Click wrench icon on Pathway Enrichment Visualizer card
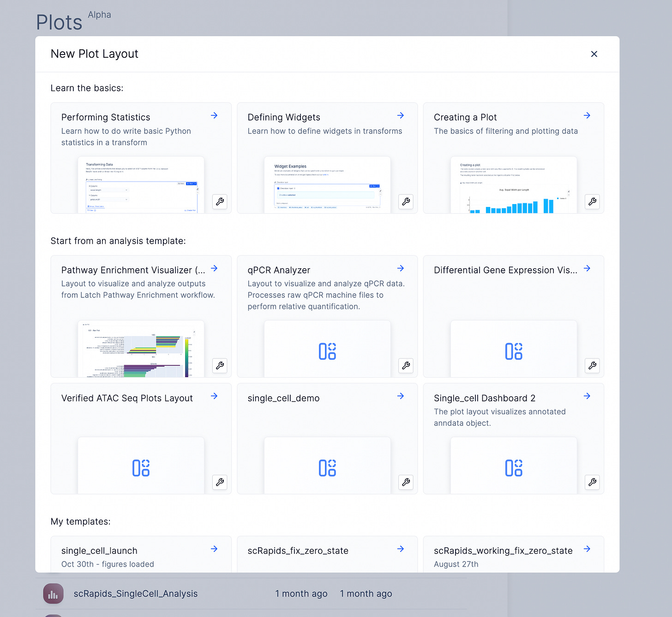The height and width of the screenshot is (617, 672). click(x=220, y=365)
